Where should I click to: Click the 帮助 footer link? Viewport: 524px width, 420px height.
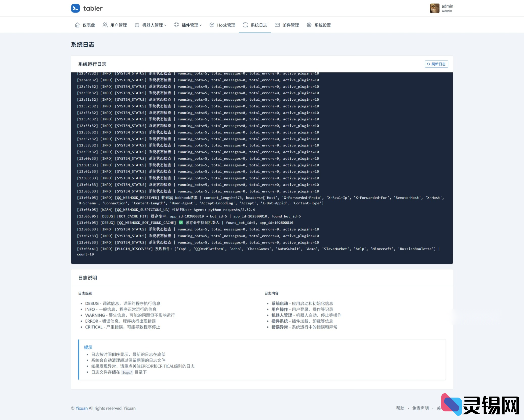pos(400,408)
